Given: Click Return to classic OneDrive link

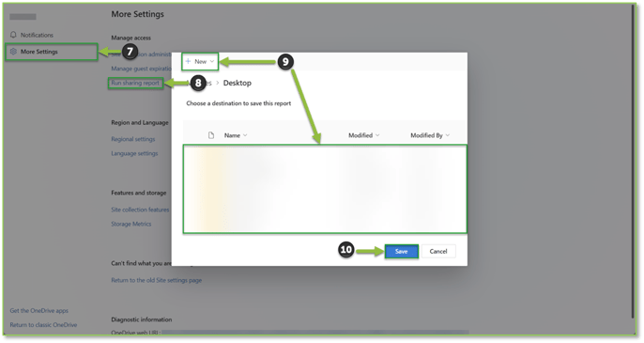Looking at the screenshot, I should tap(43, 324).
